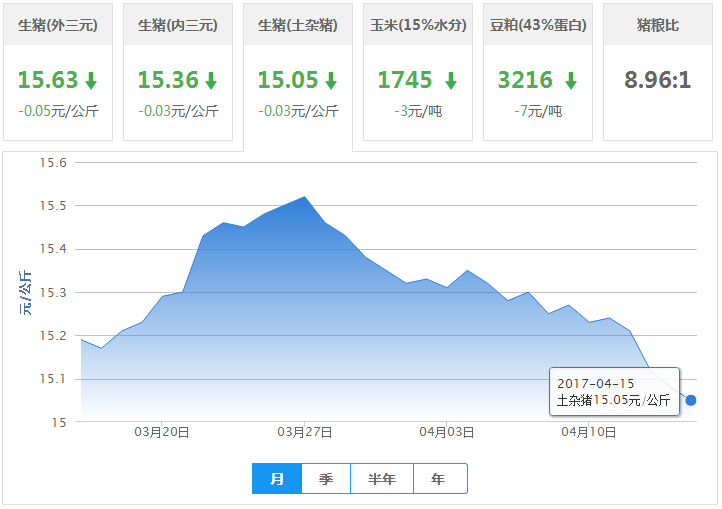Viewport: 722px width, 509px height.
Task: Click the 03月27日 x-axis label
Action: (x=304, y=433)
